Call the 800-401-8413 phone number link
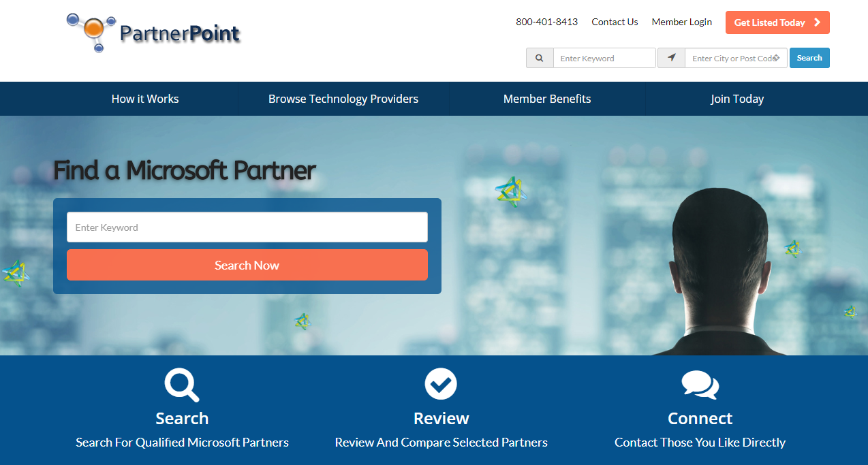This screenshot has width=868, height=465. pyautogui.click(x=546, y=22)
